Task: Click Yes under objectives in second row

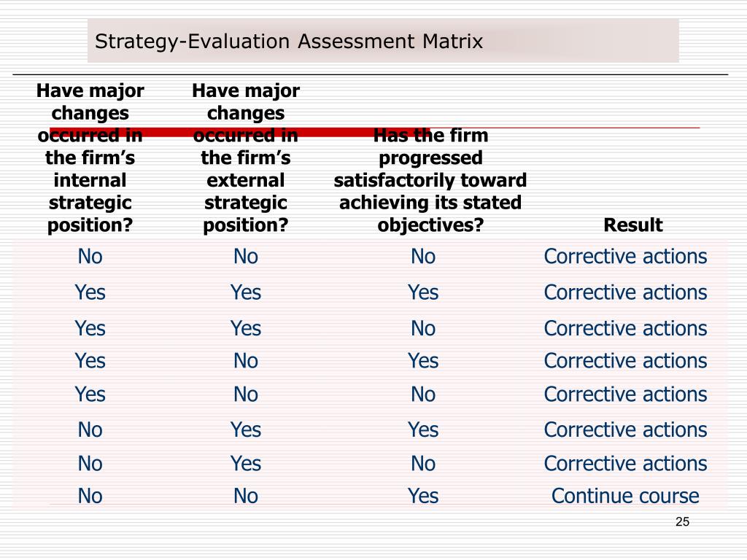Action: point(423,292)
